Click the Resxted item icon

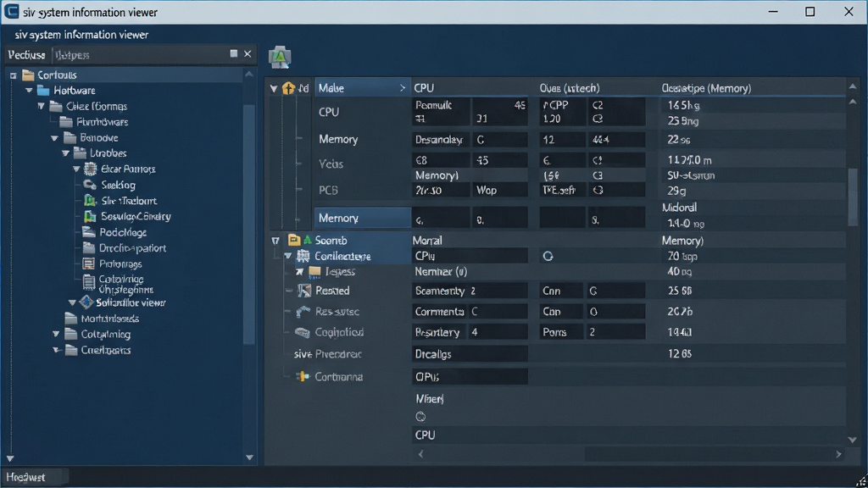point(304,291)
